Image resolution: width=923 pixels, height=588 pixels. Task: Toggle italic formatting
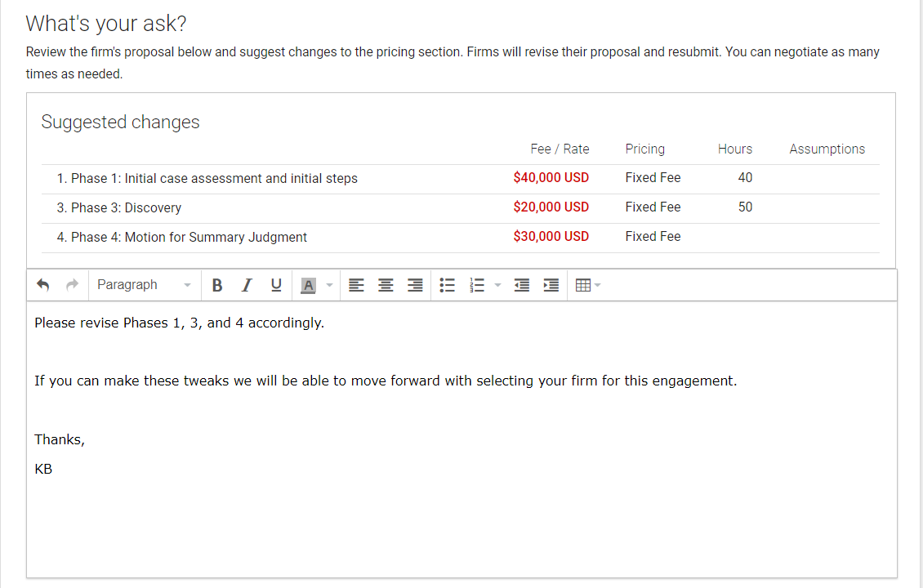point(247,286)
